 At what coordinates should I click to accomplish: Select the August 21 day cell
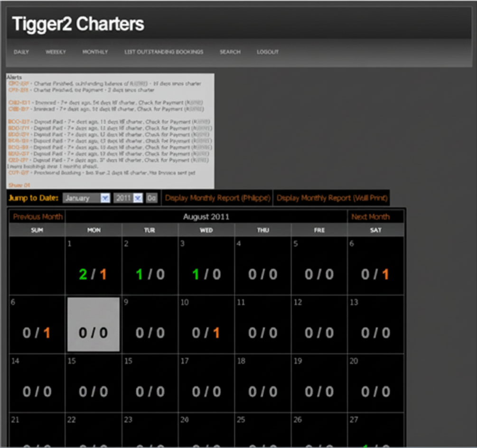click(37, 430)
